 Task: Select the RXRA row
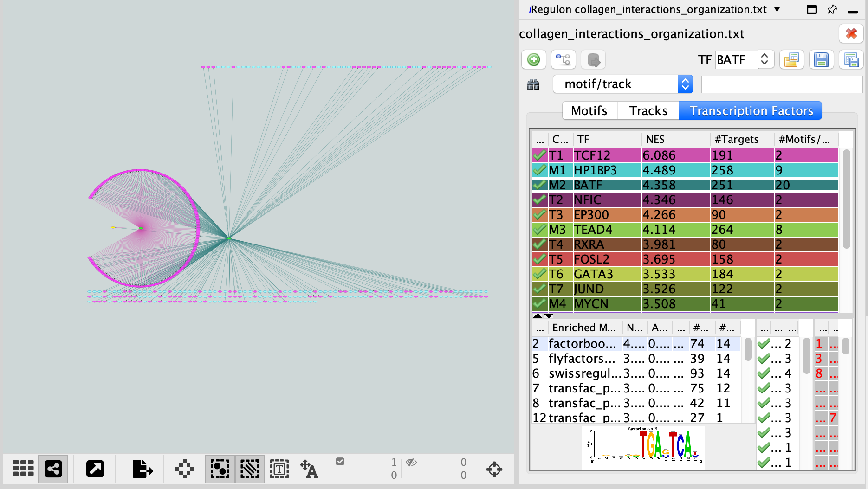point(685,244)
